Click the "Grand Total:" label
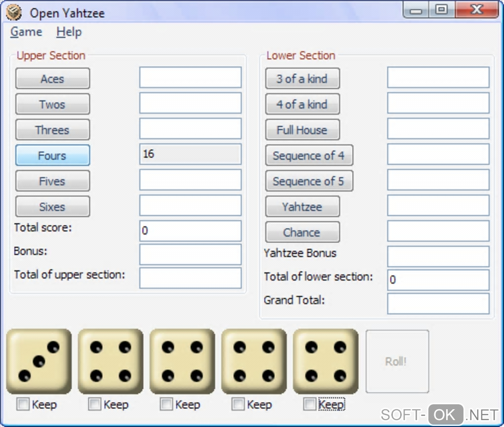Screen dimensions: 504x427 tap(294, 300)
